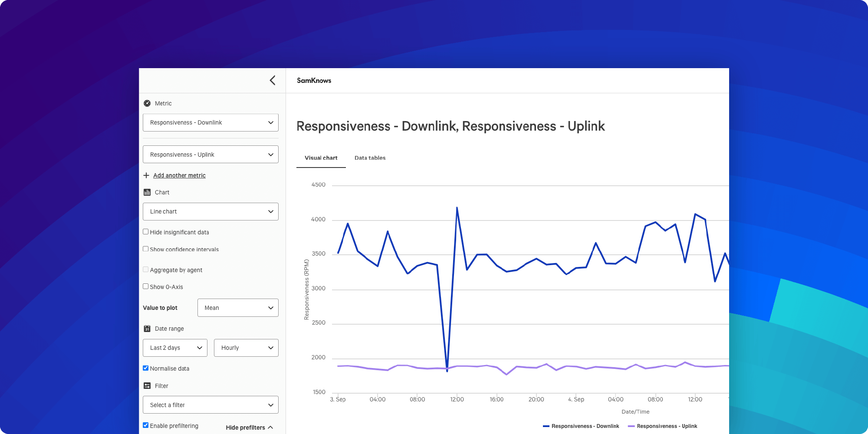Click the Chart section icon
The image size is (868, 434).
147,192
